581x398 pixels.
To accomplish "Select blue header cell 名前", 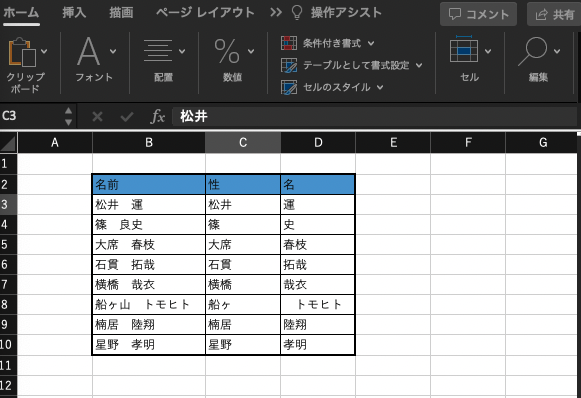I will [x=149, y=184].
